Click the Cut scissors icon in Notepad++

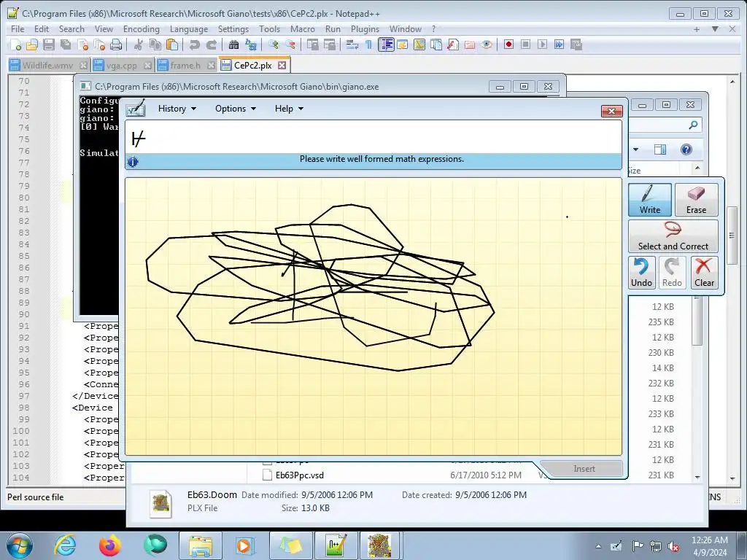tap(138, 44)
